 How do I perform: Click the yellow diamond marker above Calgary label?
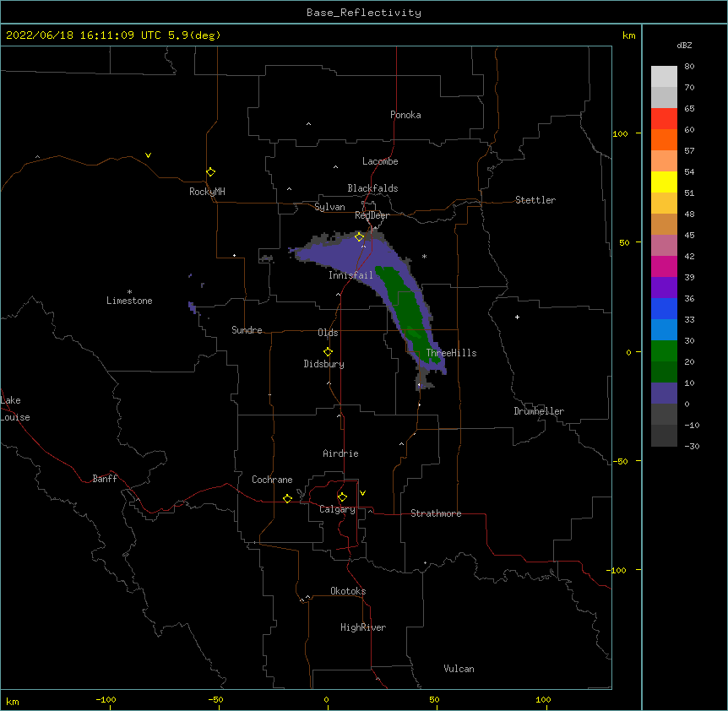[x=342, y=497]
